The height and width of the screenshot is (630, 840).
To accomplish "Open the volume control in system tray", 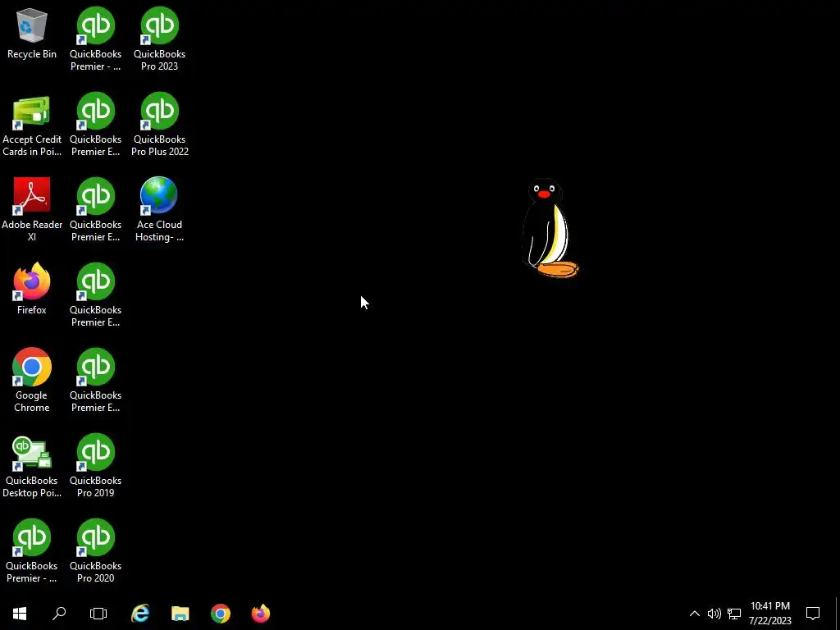I will pos(714,614).
